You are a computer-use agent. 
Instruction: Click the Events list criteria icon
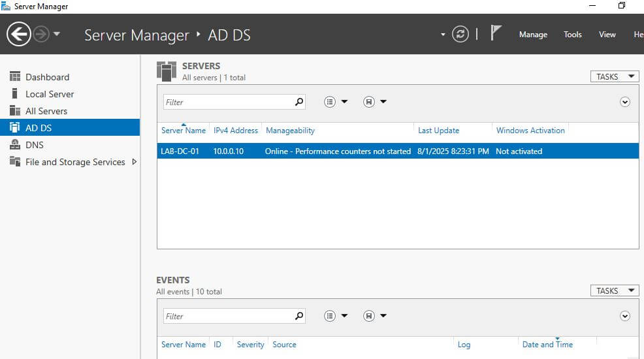(330, 316)
